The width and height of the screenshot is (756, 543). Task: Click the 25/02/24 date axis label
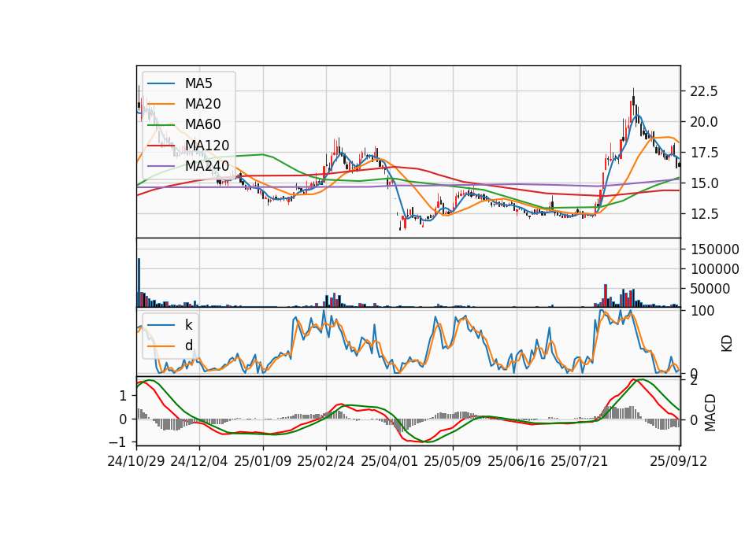[x=326, y=461]
